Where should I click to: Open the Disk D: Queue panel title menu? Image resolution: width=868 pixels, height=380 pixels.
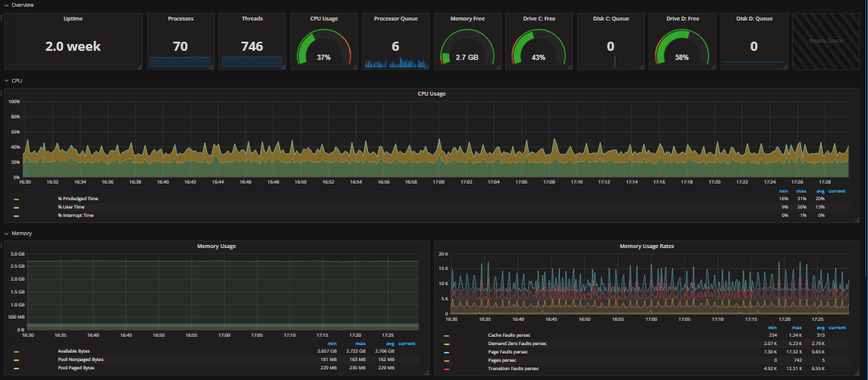coord(754,18)
